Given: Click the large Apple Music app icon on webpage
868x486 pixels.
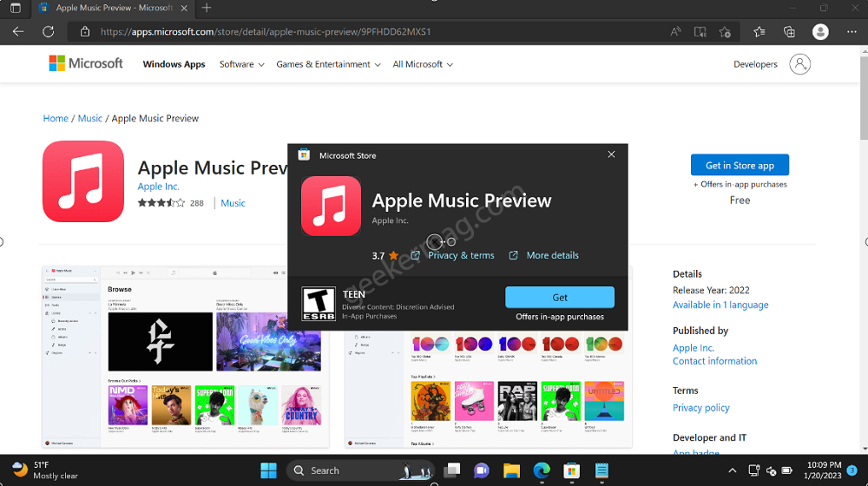Looking at the screenshot, I should pyautogui.click(x=83, y=181).
